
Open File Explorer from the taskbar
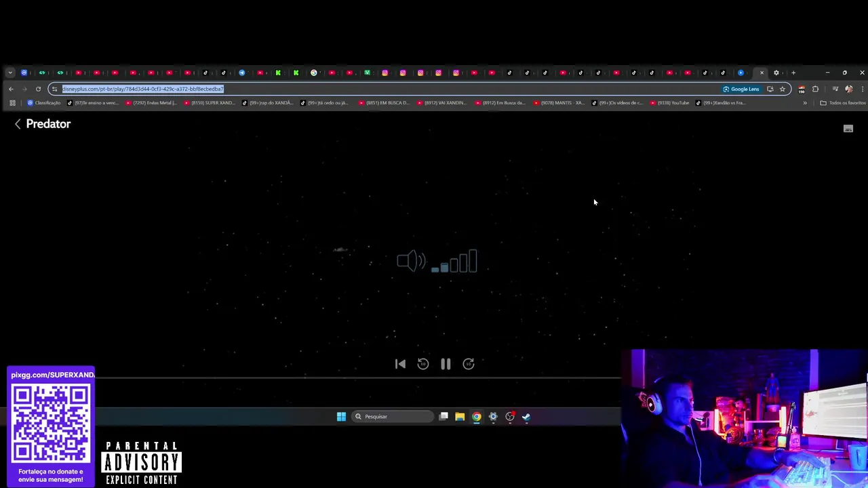tap(460, 416)
